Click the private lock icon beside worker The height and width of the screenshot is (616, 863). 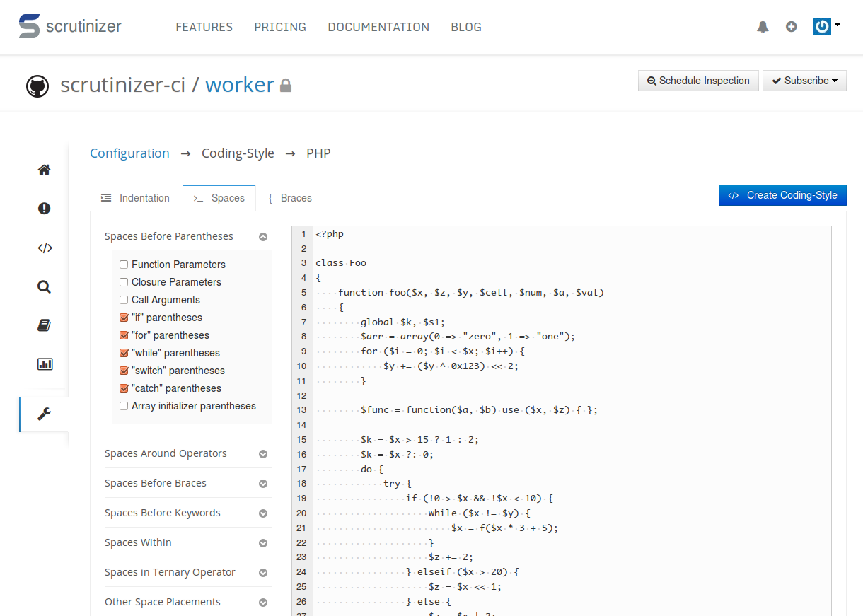[286, 86]
